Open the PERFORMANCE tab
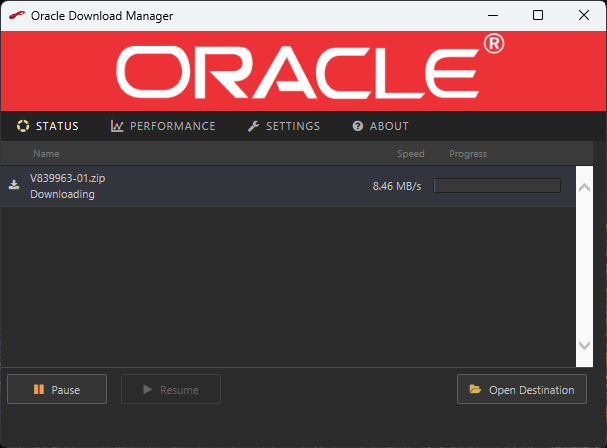The image size is (607, 448). point(163,126)
